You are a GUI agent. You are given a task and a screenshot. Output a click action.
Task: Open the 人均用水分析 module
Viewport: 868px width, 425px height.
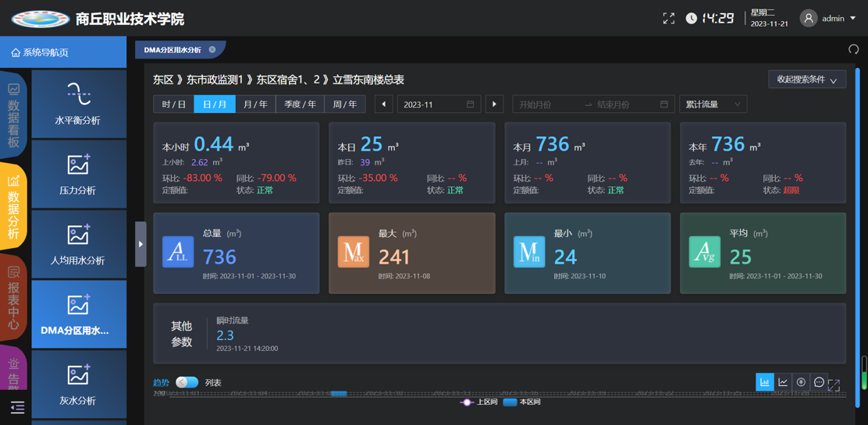click(78, 244)
